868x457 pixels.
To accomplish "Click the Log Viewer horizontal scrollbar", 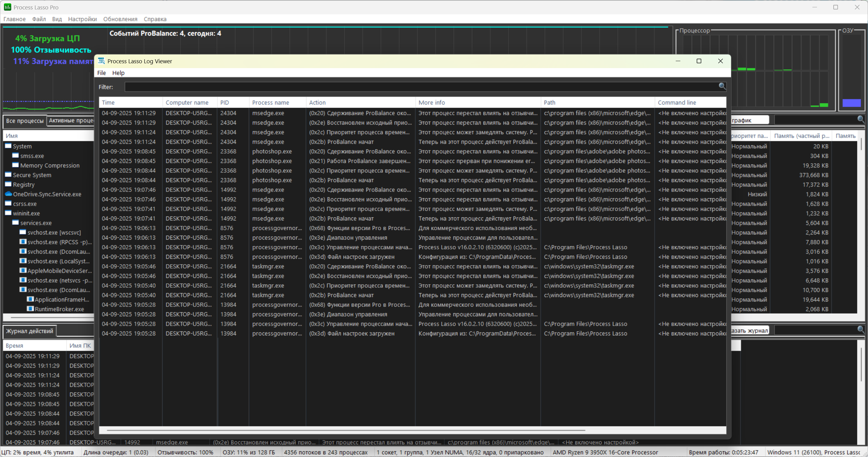I will (345, 430).
